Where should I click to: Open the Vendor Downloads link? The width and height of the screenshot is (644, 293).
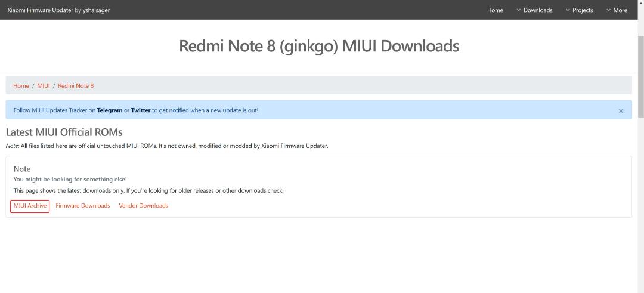[x=143, y=206]
